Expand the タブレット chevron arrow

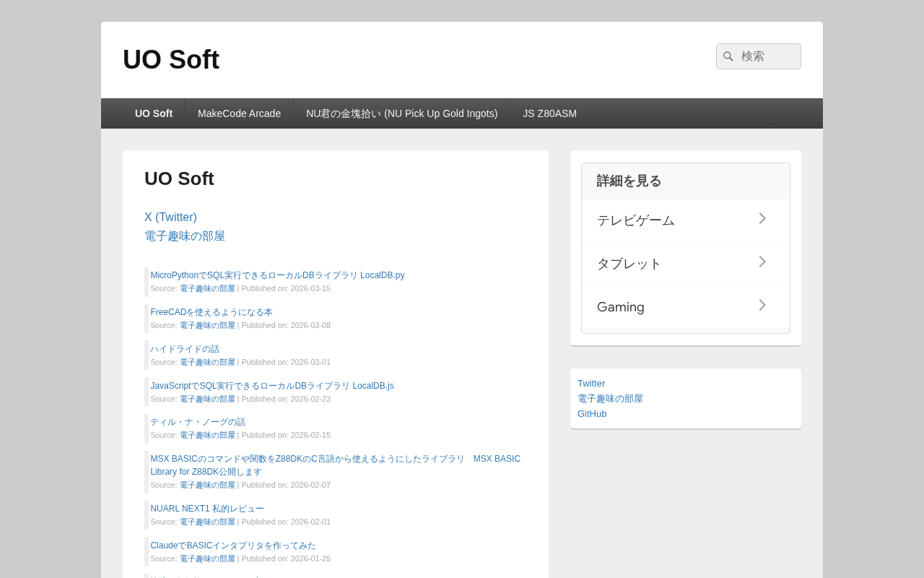(x=762, y=262)
